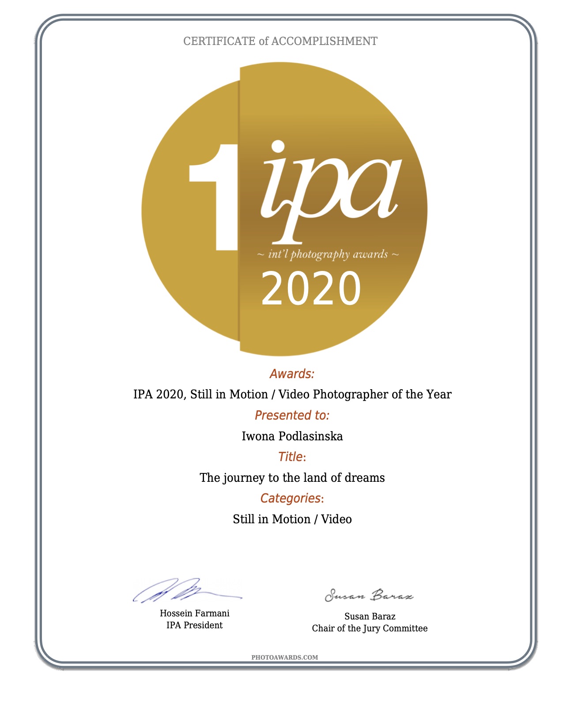This screenshot has width=563, height=728.
Task: Click Chair of the Jury Committee text
Action: [370, 628]
